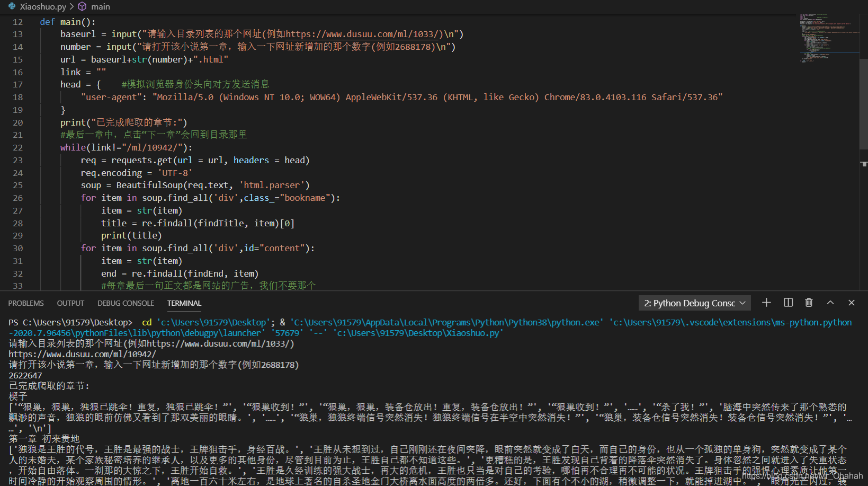Switch to the OUTPUT panel tab
Image resolution: width=868 pixels, height=486 pixels.
[70, 303]
